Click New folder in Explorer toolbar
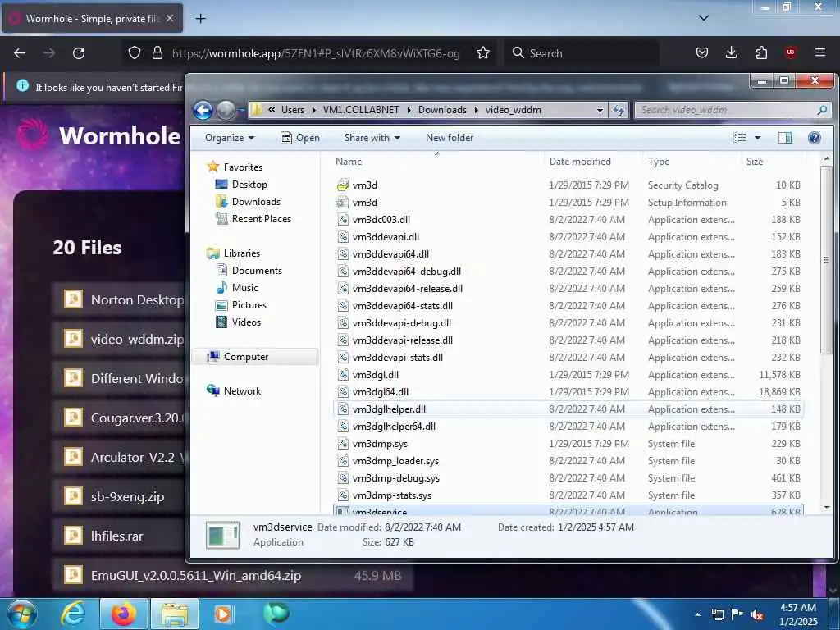Viewport: 840px width, 630px height. tap(450, 138)
